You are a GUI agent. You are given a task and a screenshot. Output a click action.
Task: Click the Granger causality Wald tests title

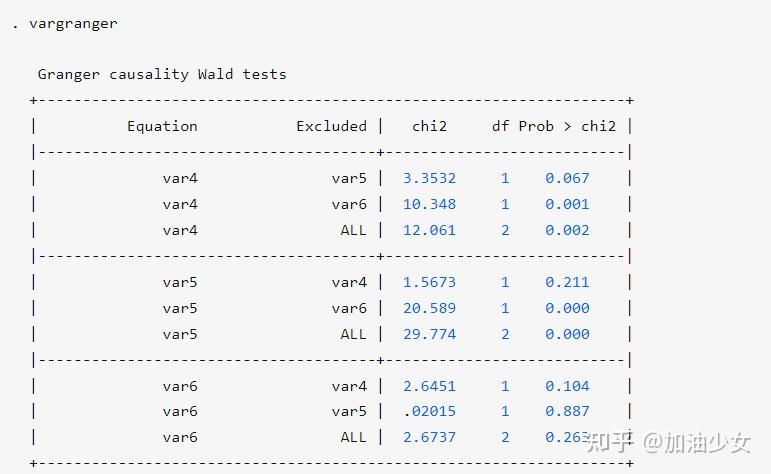162,74
